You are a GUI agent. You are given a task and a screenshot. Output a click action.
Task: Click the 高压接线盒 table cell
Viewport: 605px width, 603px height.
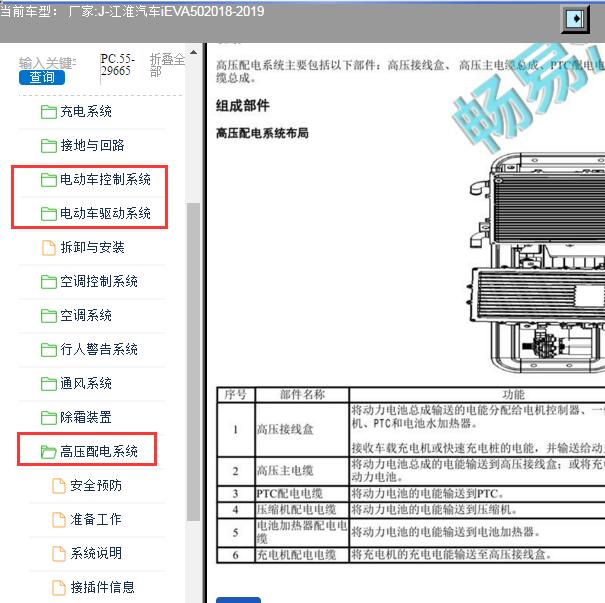pyautogui.click(x=302, y=430)
